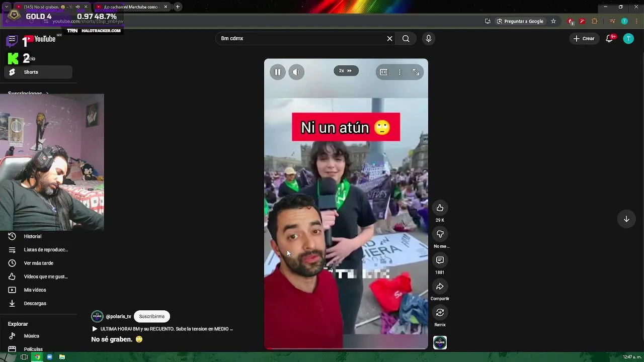Click the Música note icon

[x=12, y=336]
